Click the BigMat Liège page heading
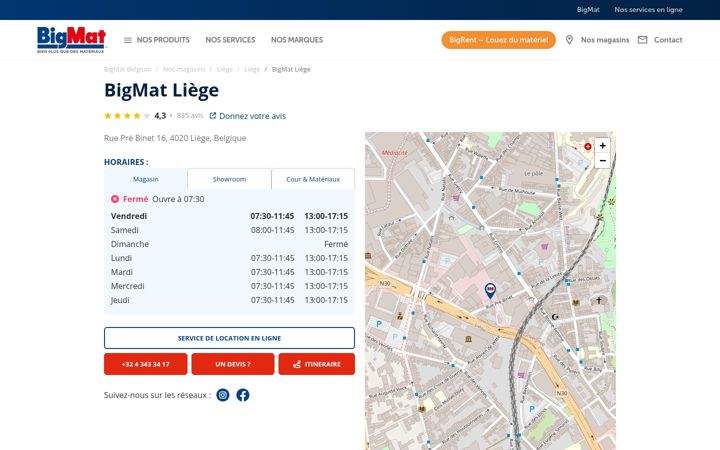Viewport: 720px width, 450px height. click(162, 90)
